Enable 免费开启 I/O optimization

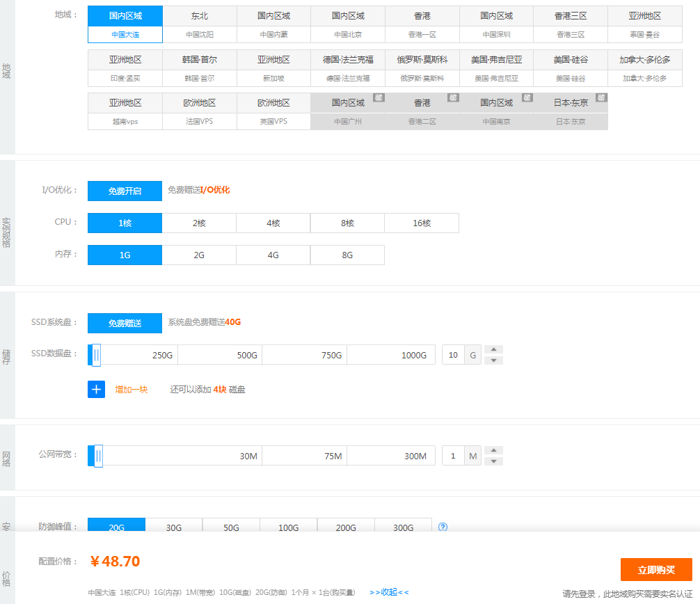click(x=125, y=191)
